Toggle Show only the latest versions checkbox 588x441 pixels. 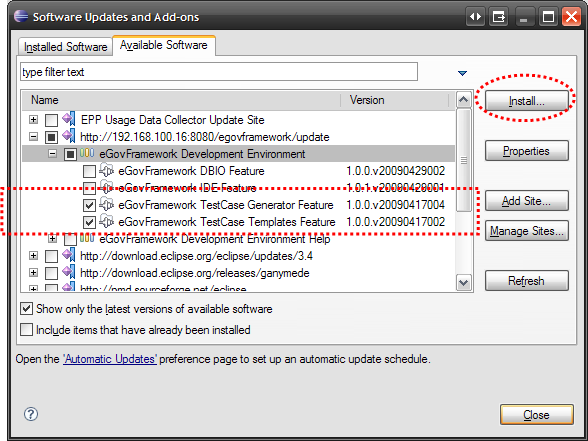point(26,309)
